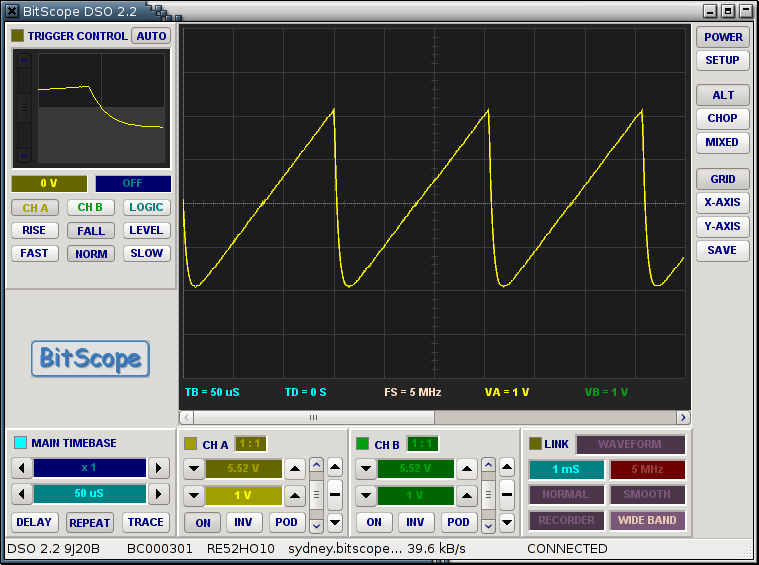Toggle CH B INV invert button
The height and width of the screenshot is (565, 759).
point(417,522)
